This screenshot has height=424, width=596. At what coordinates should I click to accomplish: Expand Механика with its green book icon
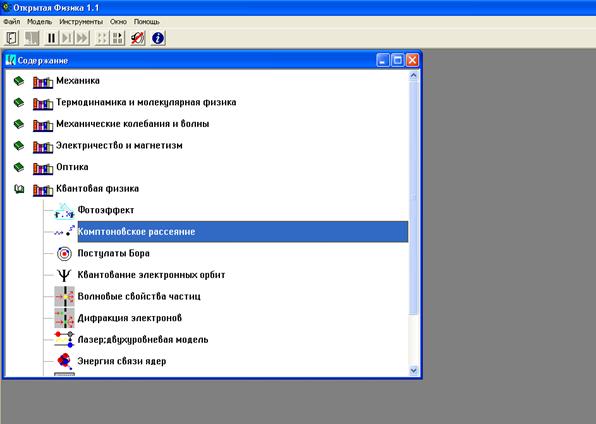tap(19, 81)
